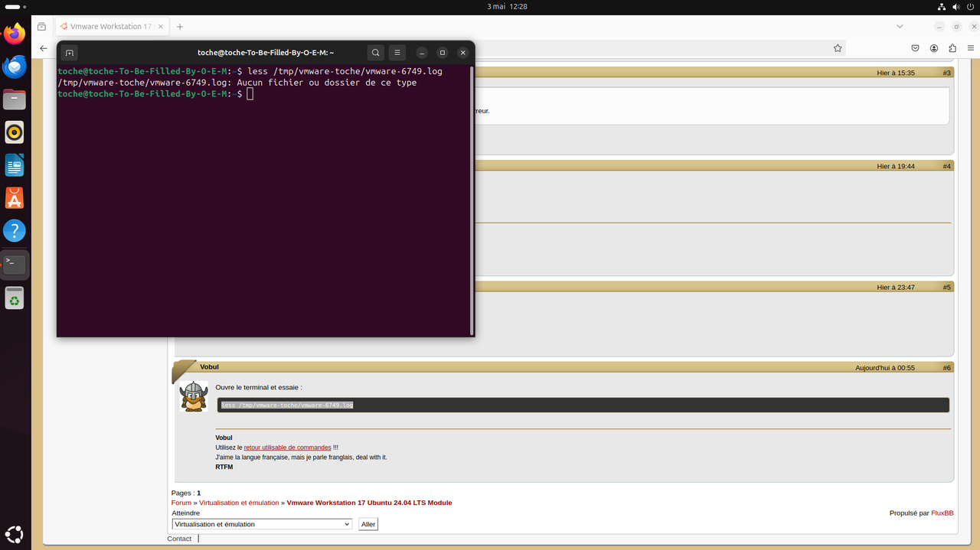This screenshot has height=550, width=980.
Task: Open the App Center from dock
Action: pyautogui.click(x=15, y=198)
